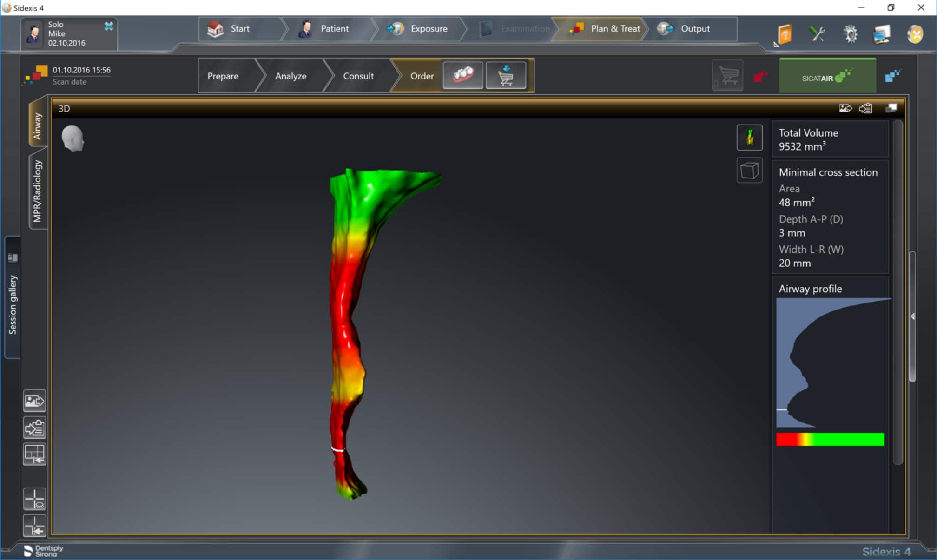Switch to the MPR/Radiology tab
This screenshot has width=937, height=560.
click(38, 191)
